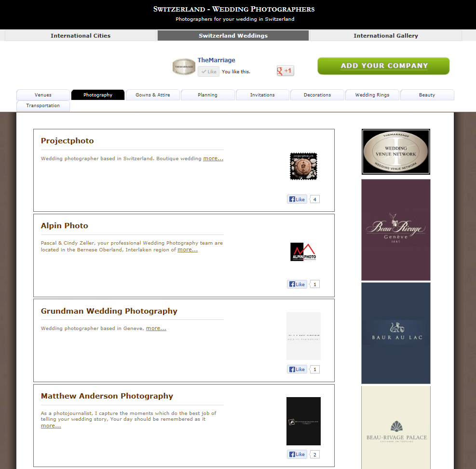Toggle the Facebook Like under TheMarriage
The image size is (476, 469).
click(208, 71)
